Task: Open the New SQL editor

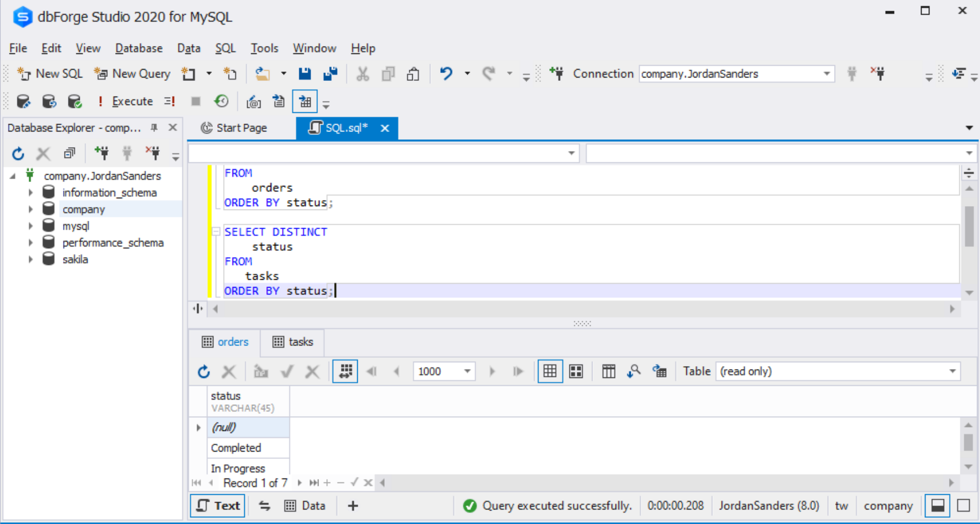Action: [x=49, y=74]
